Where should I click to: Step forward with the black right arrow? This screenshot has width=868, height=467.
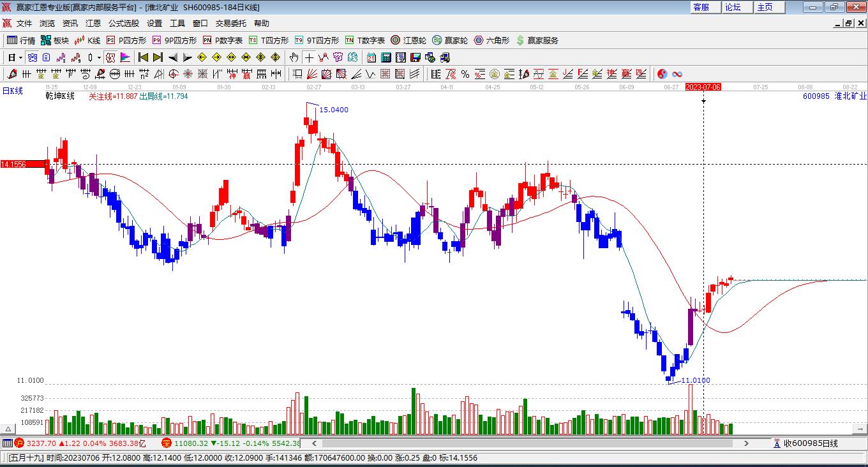pos(187,57)
